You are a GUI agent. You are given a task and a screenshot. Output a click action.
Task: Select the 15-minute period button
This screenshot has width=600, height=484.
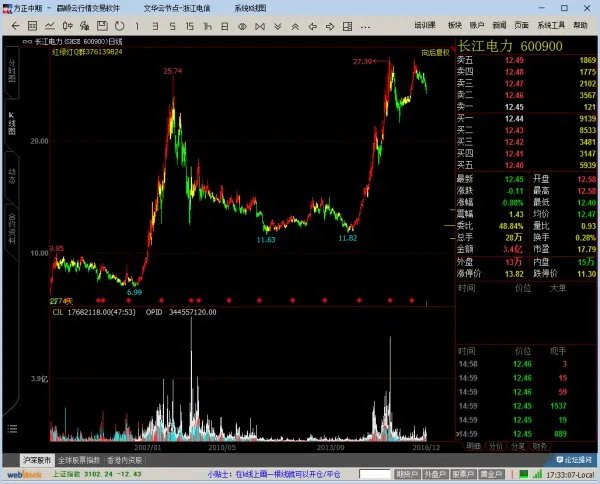click(189, 26)
